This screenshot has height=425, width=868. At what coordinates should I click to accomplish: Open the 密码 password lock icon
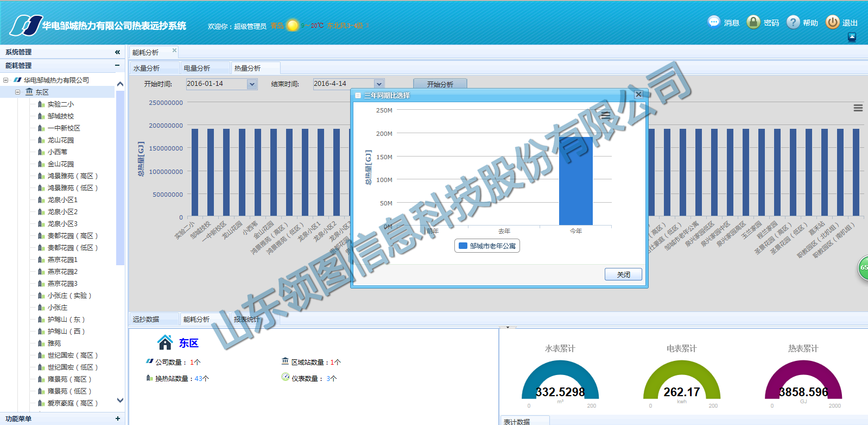tap(753, 22)
